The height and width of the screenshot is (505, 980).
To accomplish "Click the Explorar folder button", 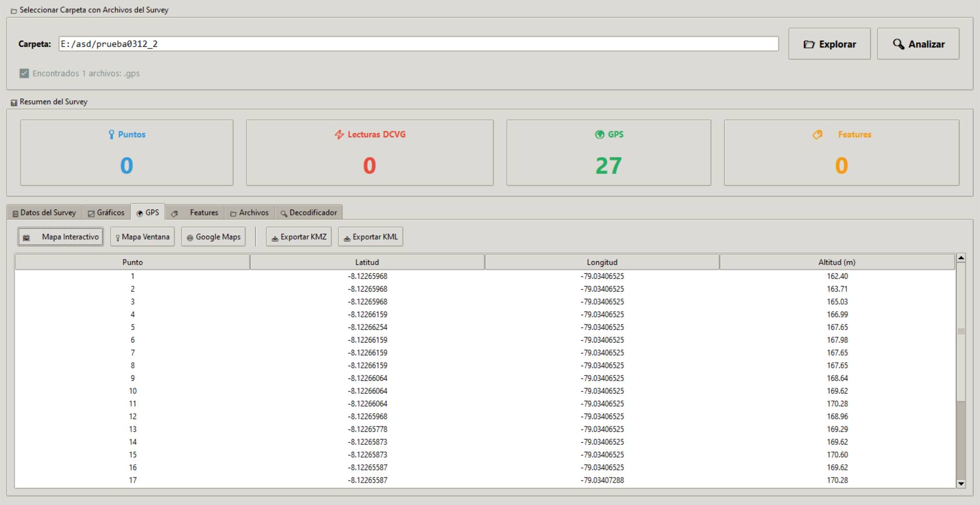I will point(829,44).
